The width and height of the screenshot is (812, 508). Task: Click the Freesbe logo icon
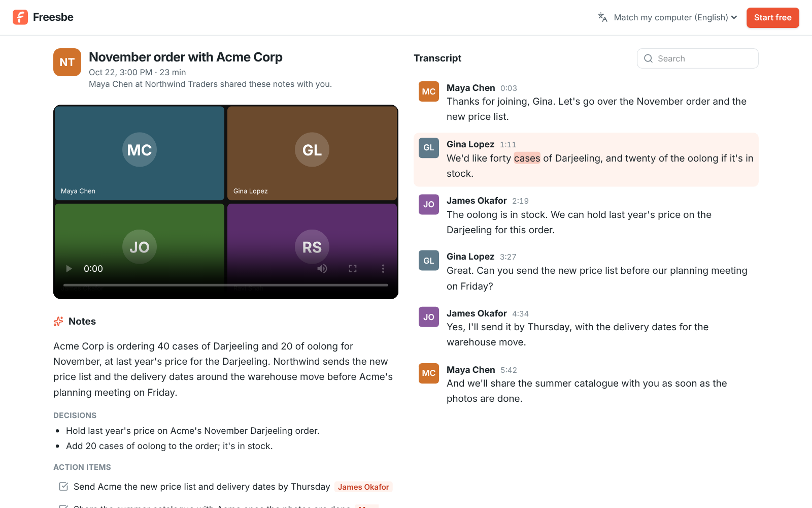coord(20,17)
